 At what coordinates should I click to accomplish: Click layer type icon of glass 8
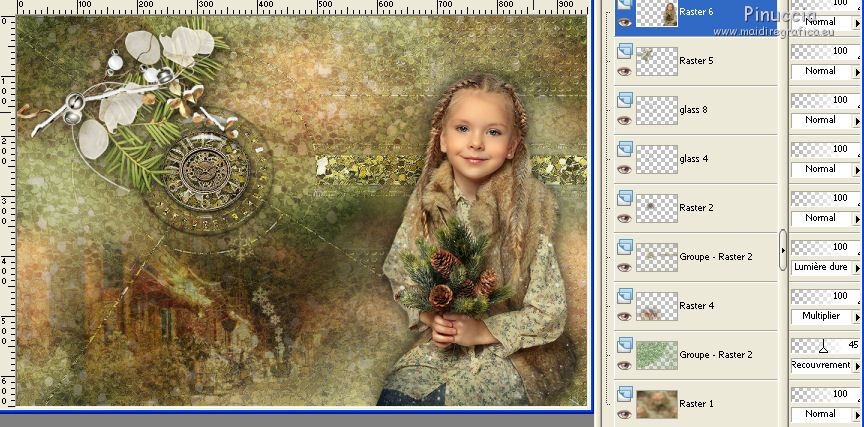coord(624,100)
